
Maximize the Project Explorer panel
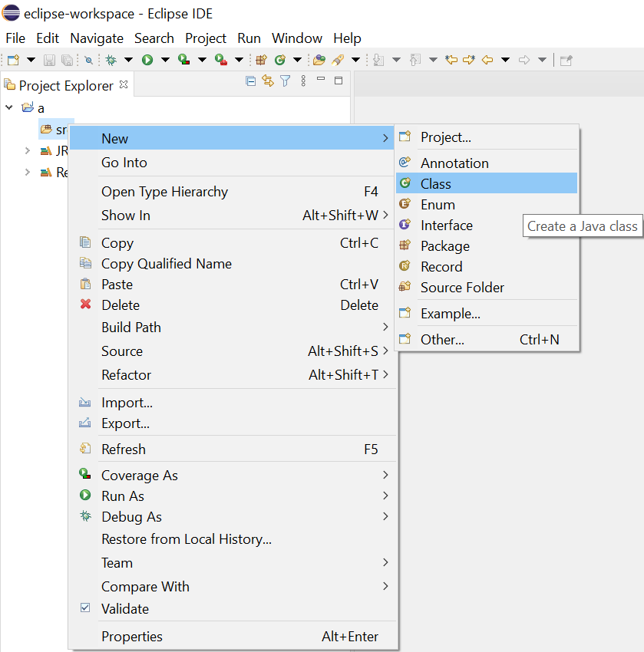point(339,81)
